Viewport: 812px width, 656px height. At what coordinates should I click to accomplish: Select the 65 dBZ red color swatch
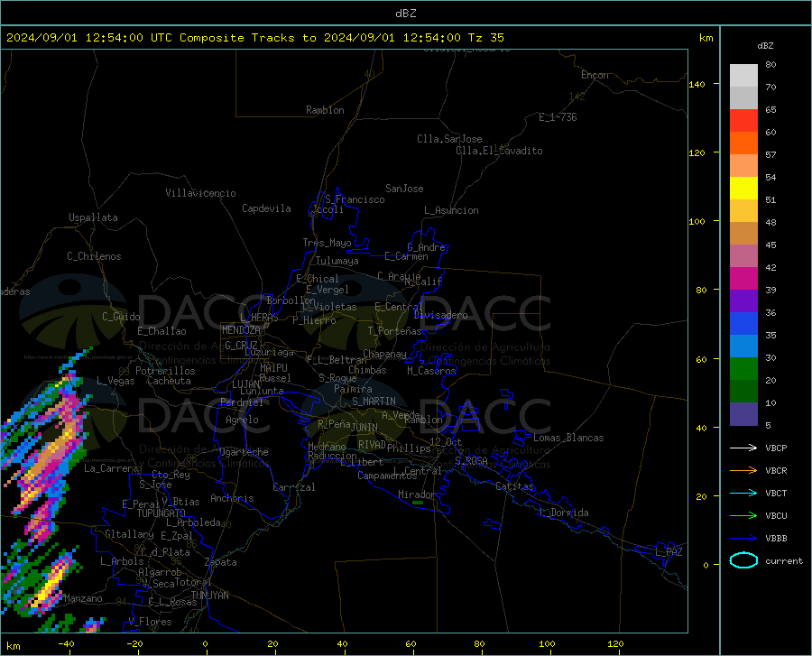pos(743,121)
